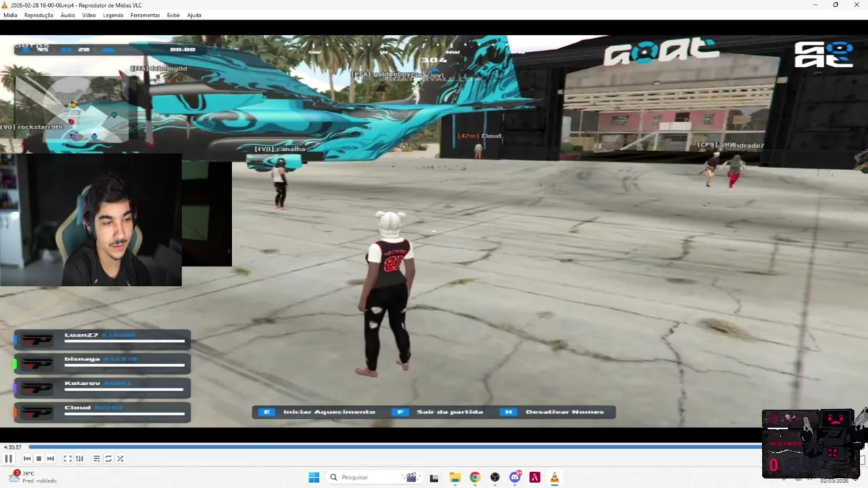Click the LuanZ7 player row
This screenshot has height=488, width=868.
pyautogui.click(x=102, y=339)
